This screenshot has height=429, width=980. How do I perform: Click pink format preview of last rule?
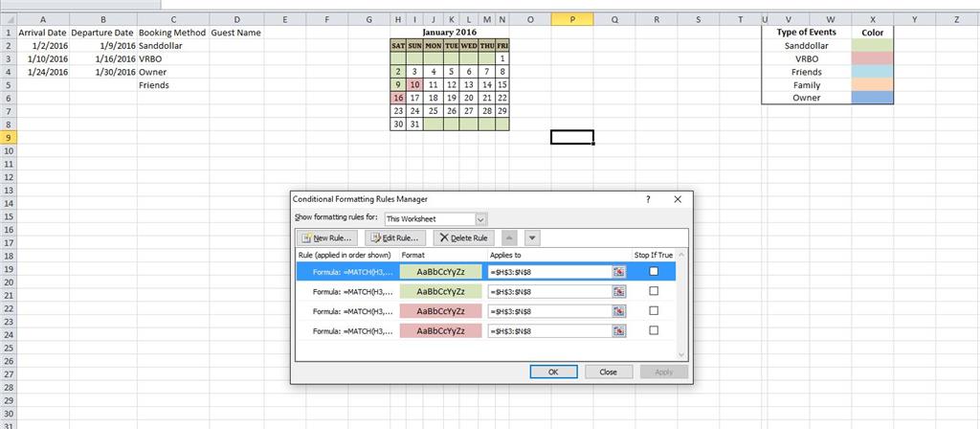coord(440,330)
